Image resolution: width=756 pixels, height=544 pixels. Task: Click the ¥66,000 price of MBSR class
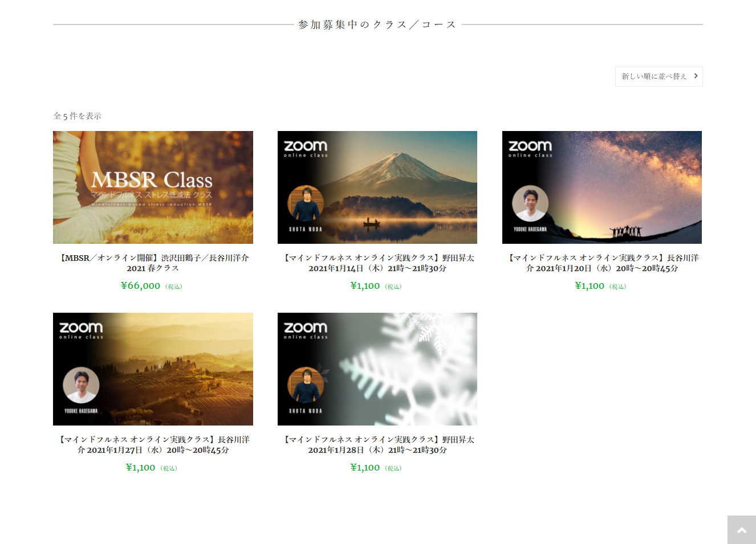[x=141, y=286]
